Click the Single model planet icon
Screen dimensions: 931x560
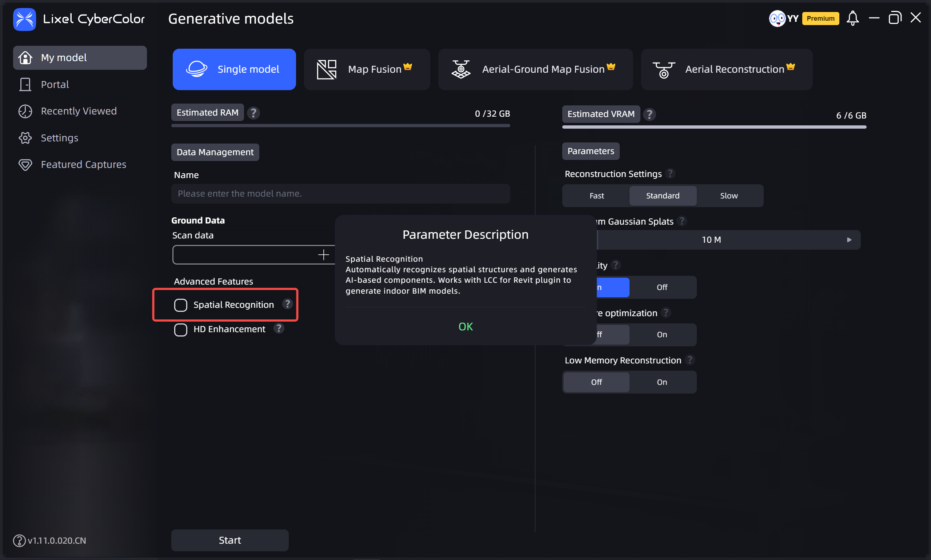pyautogui.click(x=197, y=69)
